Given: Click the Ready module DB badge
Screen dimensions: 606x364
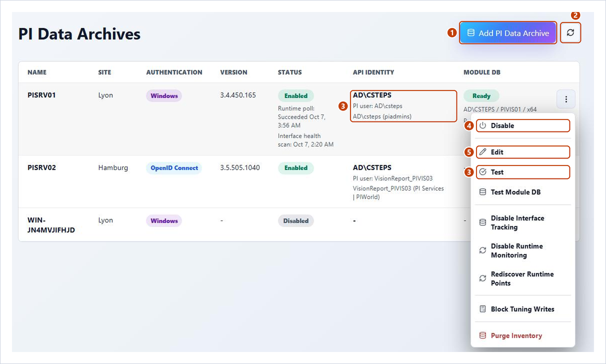Looking at the screenshot, I should pos(481,95).
